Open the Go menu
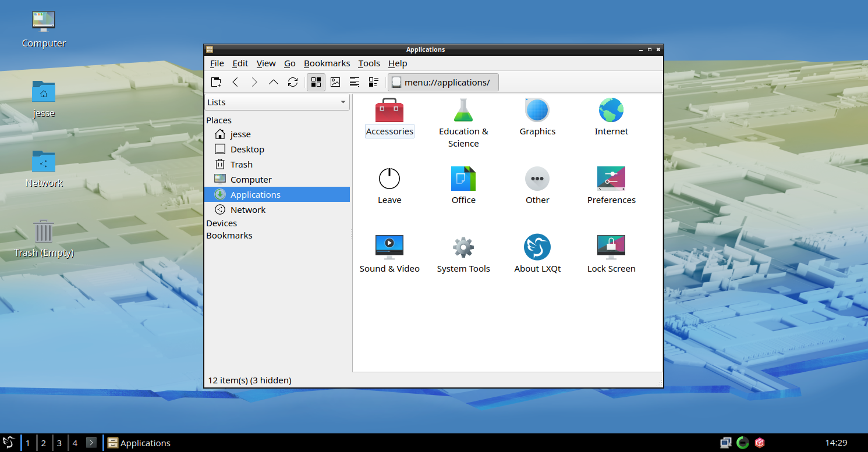 290,63
